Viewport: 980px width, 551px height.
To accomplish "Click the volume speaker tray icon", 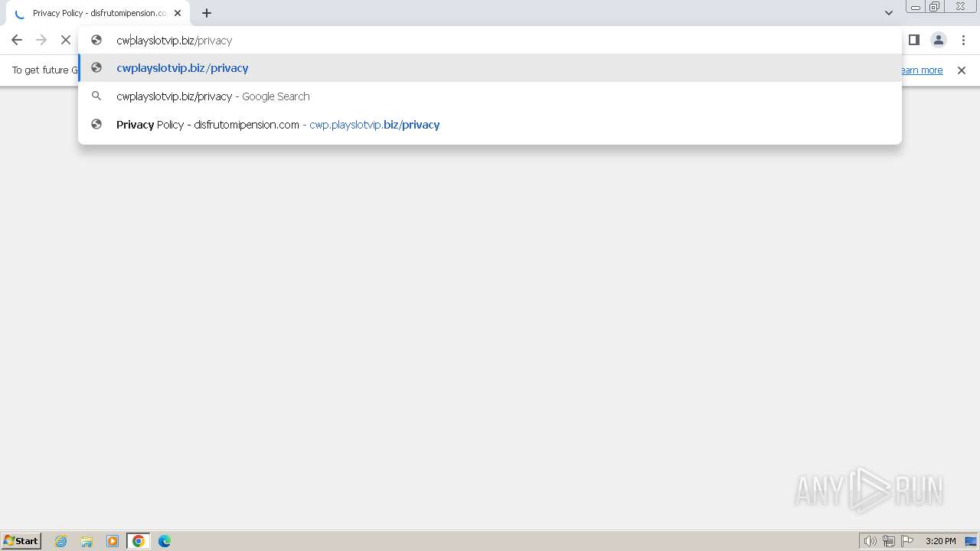I will click(x=870, y=541).
